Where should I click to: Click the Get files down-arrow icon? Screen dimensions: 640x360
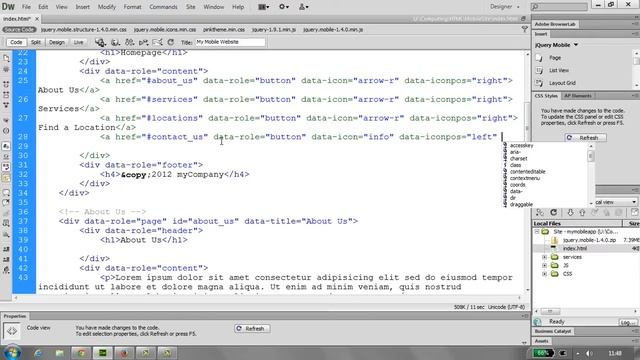click(x=570, y=213)
